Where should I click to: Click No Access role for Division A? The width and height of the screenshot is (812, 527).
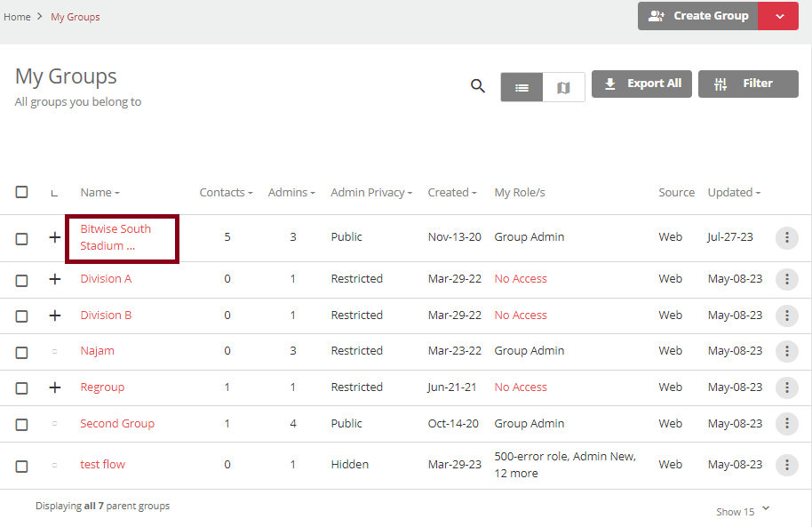point(521,279)
